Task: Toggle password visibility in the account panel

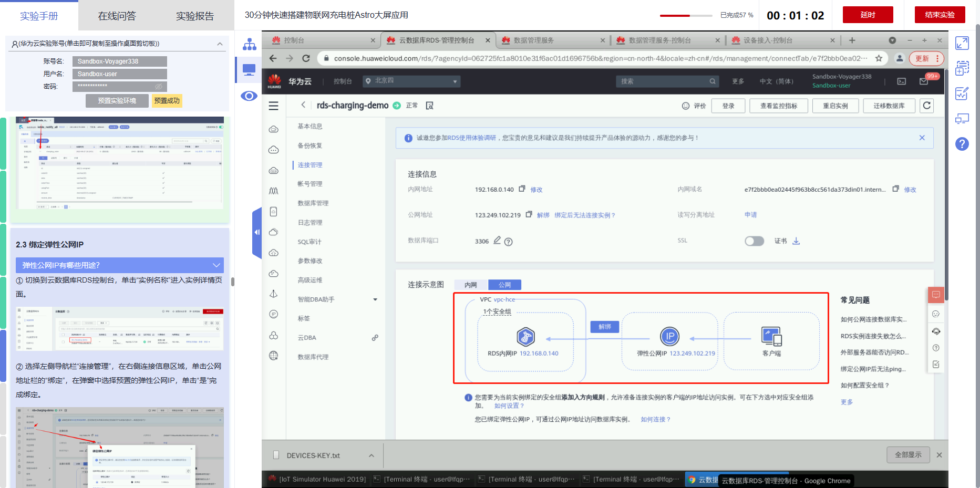Action: [x=159, y=86]
